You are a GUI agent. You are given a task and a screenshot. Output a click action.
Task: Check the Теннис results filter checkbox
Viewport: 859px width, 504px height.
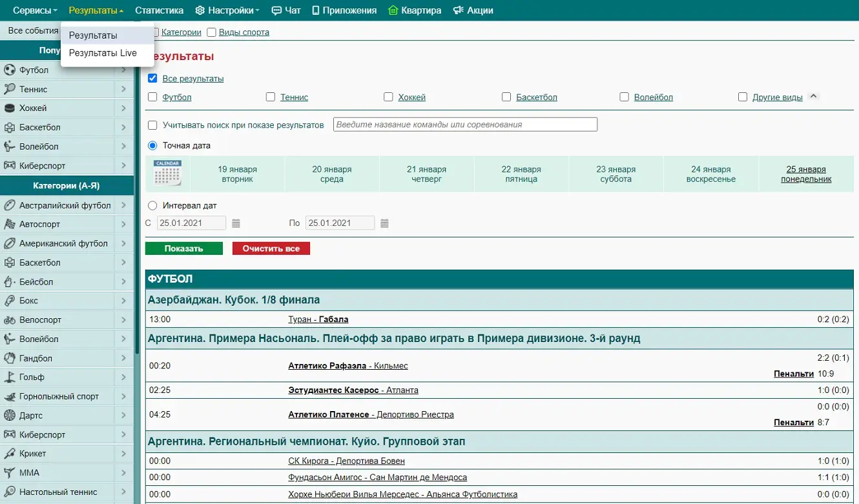pyautogui.click(x=271, y=97)
